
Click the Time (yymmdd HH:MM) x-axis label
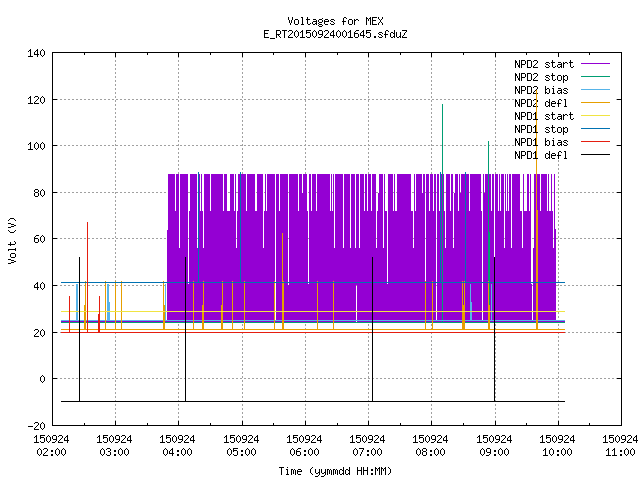[335, 471]
